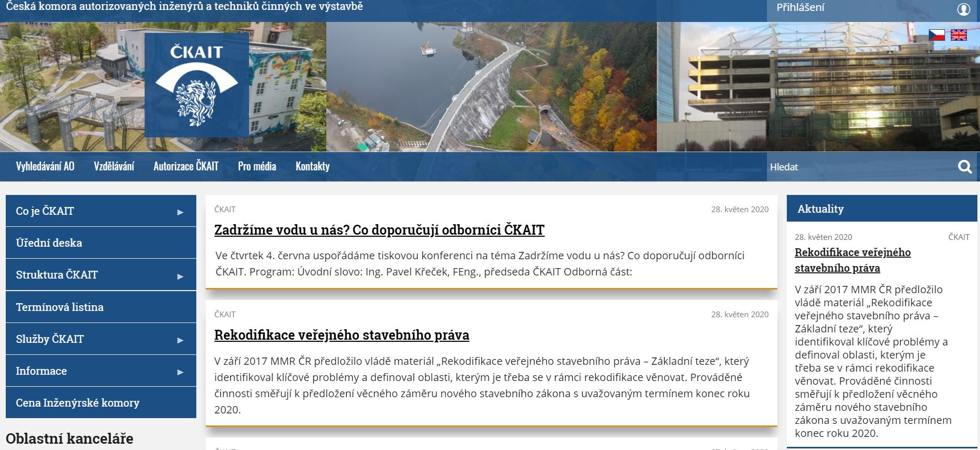Click the search magnifier icon

tap(965, 167)
